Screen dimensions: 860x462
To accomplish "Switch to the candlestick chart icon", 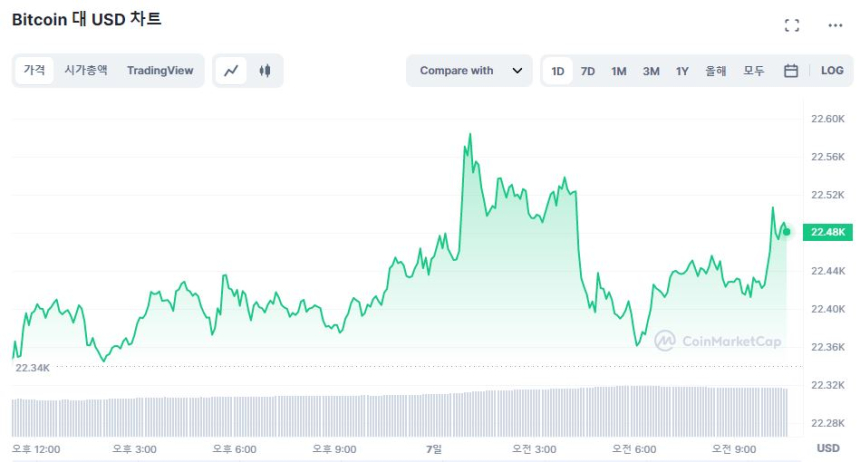I will [265, 71].
